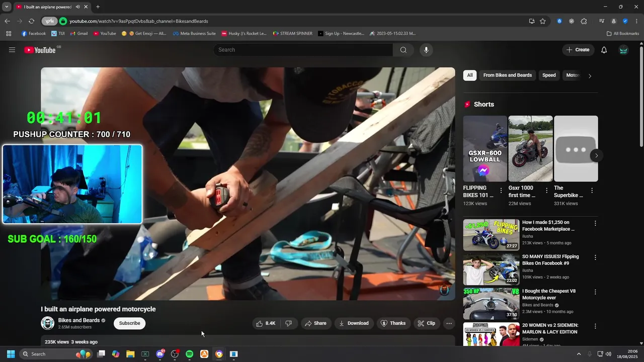Select the Speed filter chip
This screenshot has height=362, width=644.
tap(549, 75)
